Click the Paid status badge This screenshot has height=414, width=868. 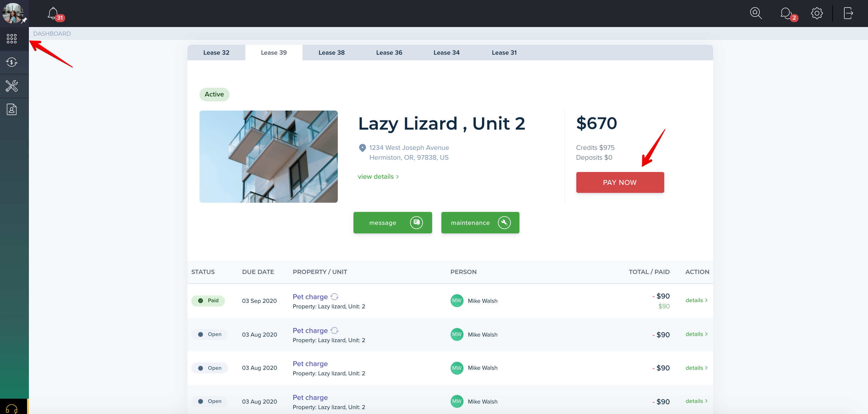208,301
